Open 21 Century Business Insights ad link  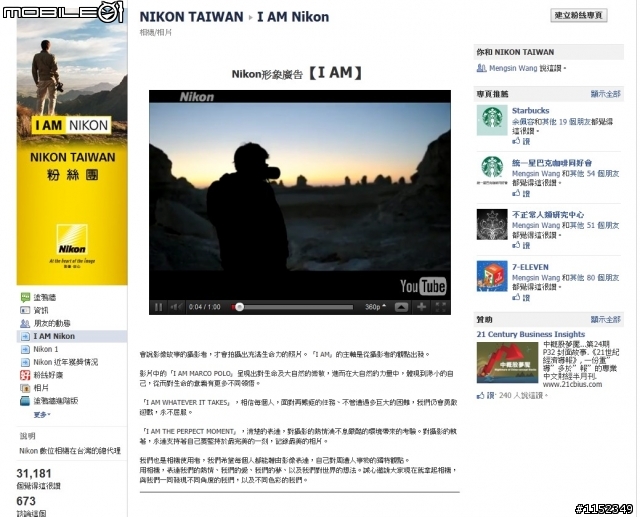click(531, 334)
